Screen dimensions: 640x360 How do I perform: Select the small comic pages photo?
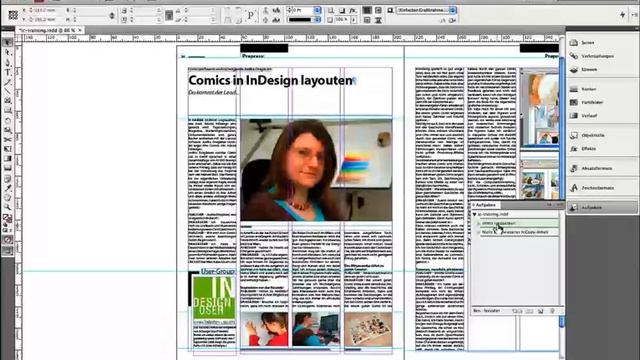point(368,329)
